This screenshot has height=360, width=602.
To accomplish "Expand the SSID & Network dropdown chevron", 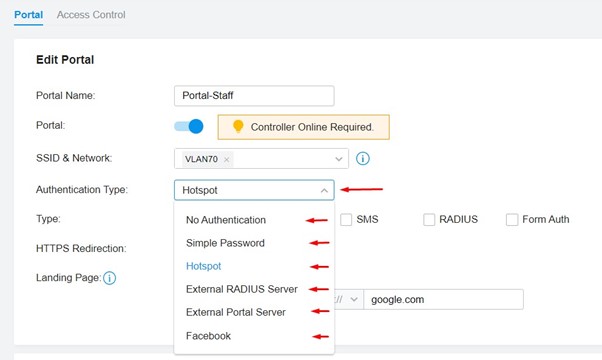I will point(338,159).
